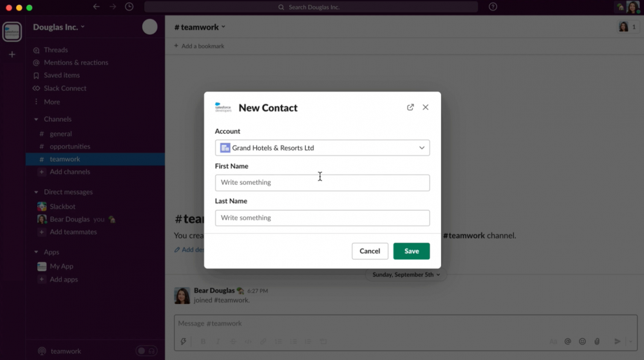This screenshot has width=644, height=360.
Task: Click the First Name input field
Action: pyautogui.click(x=323, y=183)
